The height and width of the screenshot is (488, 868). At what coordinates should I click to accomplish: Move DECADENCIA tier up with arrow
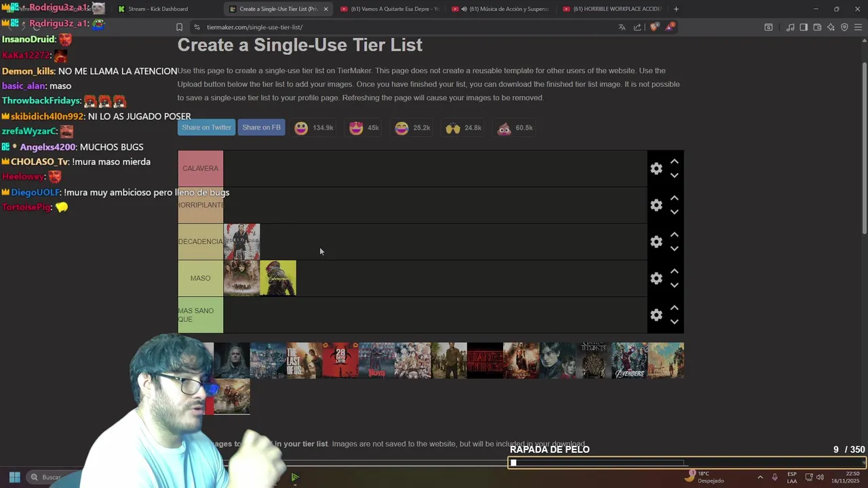point(674,235)
